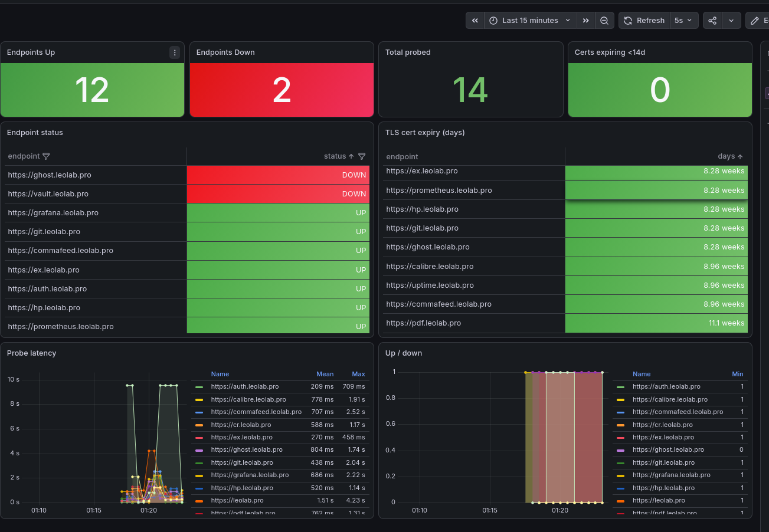The height and width of the screenshot is (532, 769).
Task: Click the Endpoints Up value 12
Action: click(x=93, y=90)
